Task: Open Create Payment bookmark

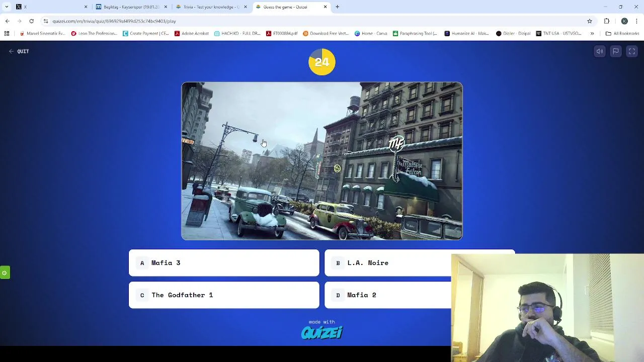Action: (x=146, y=34)
